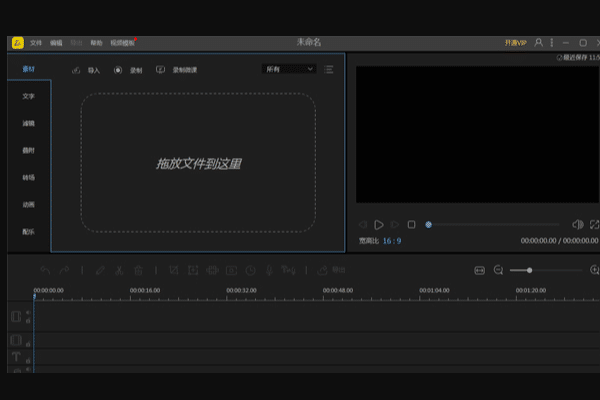Click the drop zone 拖放文件到这里

[198, 163]
